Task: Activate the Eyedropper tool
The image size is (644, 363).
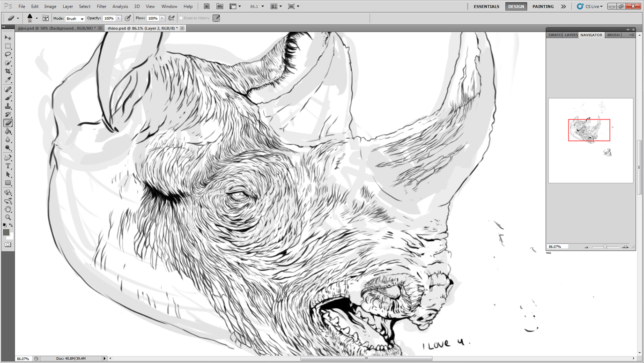Action: (x=8, y=80)
